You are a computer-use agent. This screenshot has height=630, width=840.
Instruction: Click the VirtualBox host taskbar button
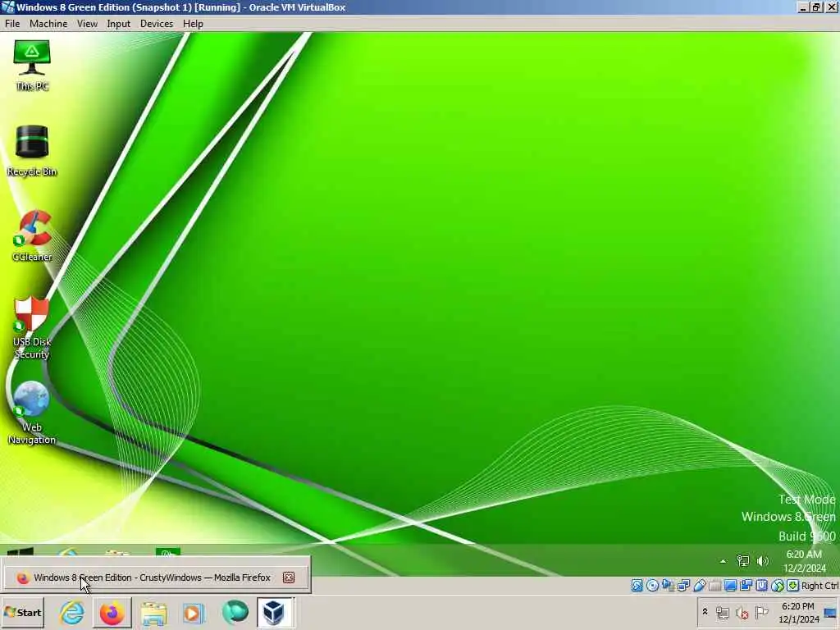point(274,612)
